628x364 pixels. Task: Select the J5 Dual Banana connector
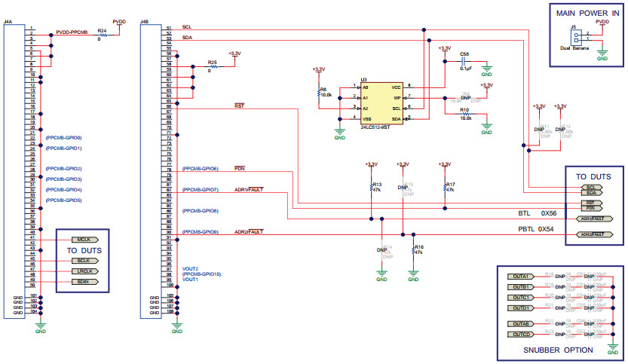[x=577, y=36]
